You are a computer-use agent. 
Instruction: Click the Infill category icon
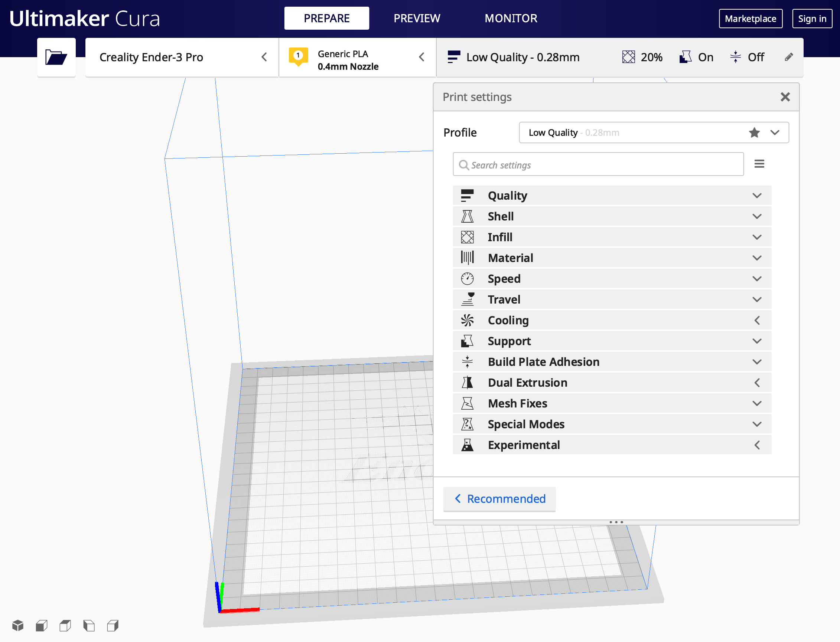(x=467, y=237)
